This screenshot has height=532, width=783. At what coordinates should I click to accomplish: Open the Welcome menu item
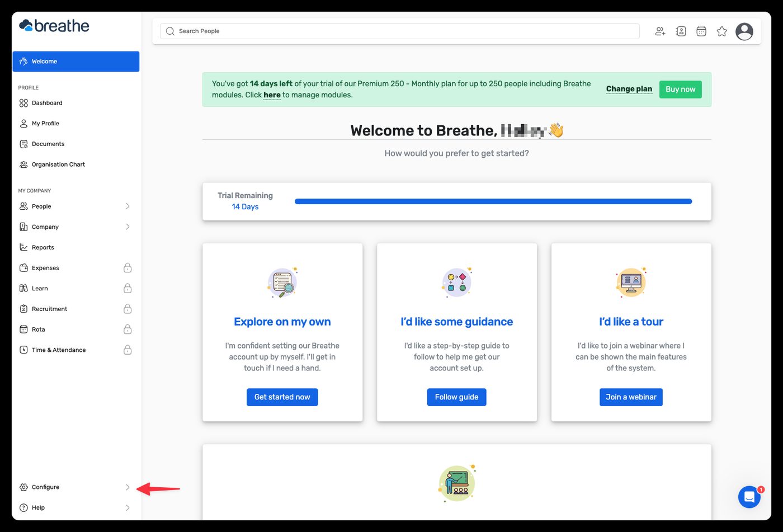coord(76,62)
